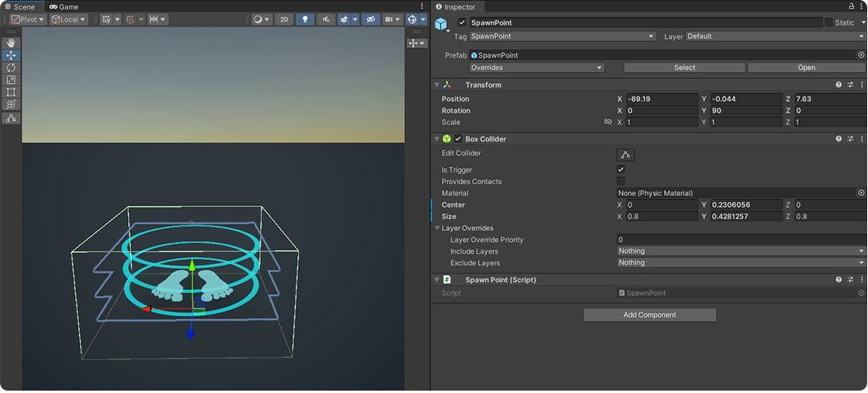Click the Add Component button
This screenshot has width=868, height=393.
tap(649, 315)
